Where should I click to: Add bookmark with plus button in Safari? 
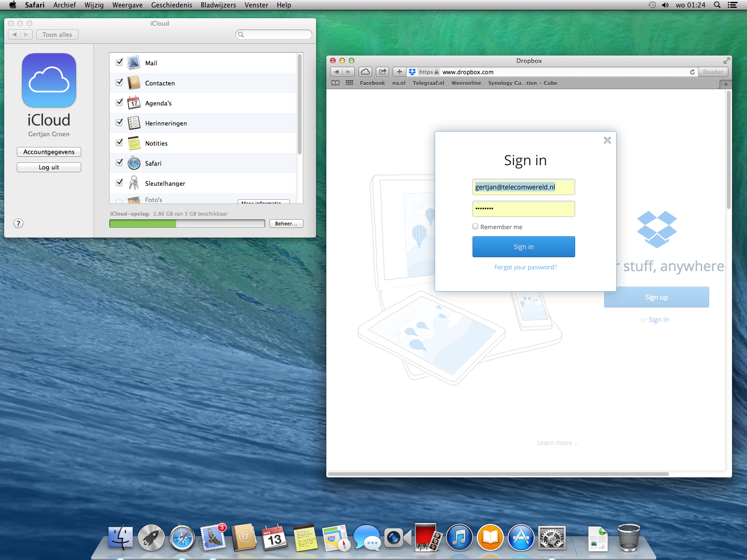tap(399, 72)
